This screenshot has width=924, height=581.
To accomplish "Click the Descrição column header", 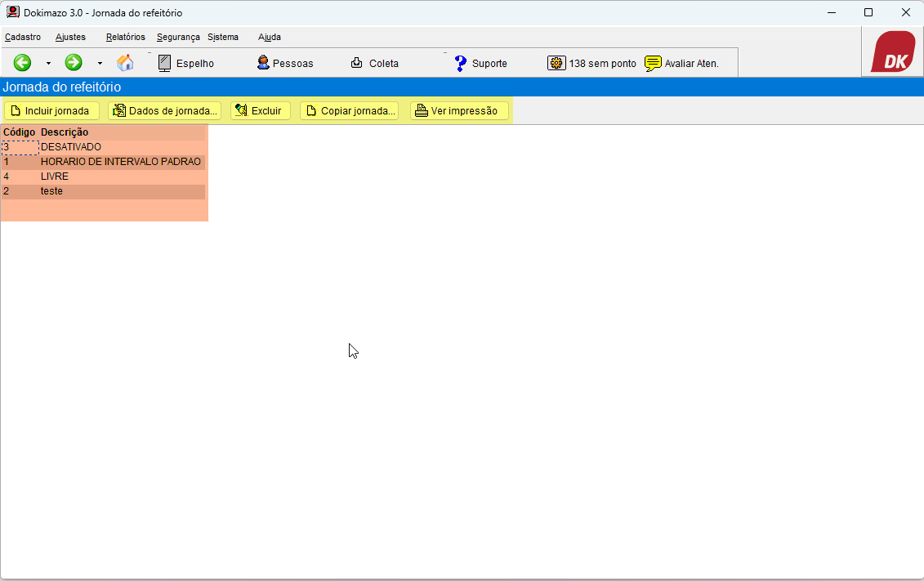I will [x=65, y=132].
